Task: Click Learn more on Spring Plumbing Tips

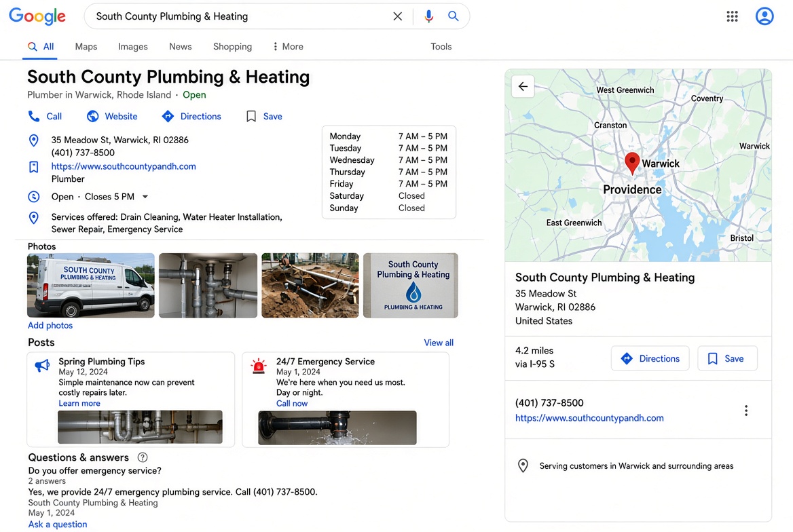Action: click(79, 404)
